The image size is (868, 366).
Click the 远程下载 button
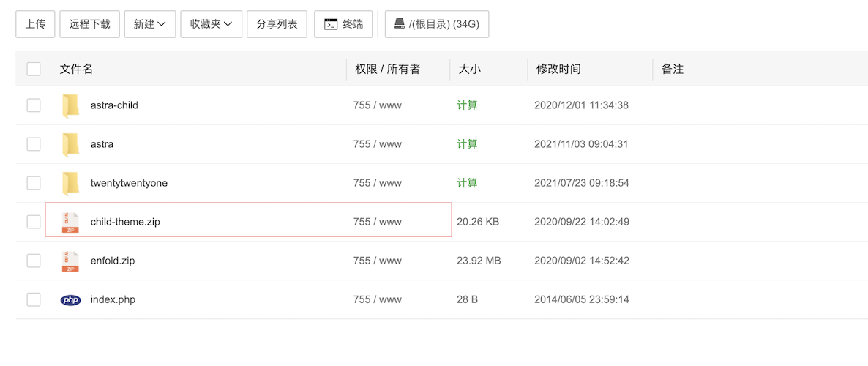pos(89,24)
